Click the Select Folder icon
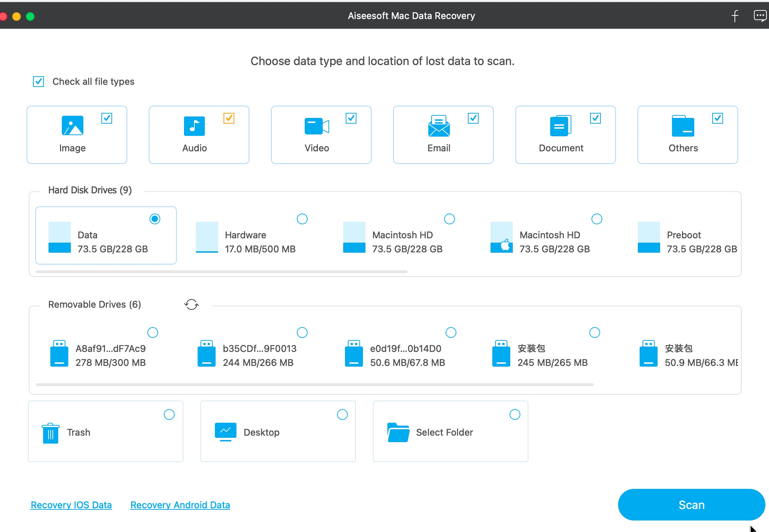 pyautogui.click(x=398, y=432)
